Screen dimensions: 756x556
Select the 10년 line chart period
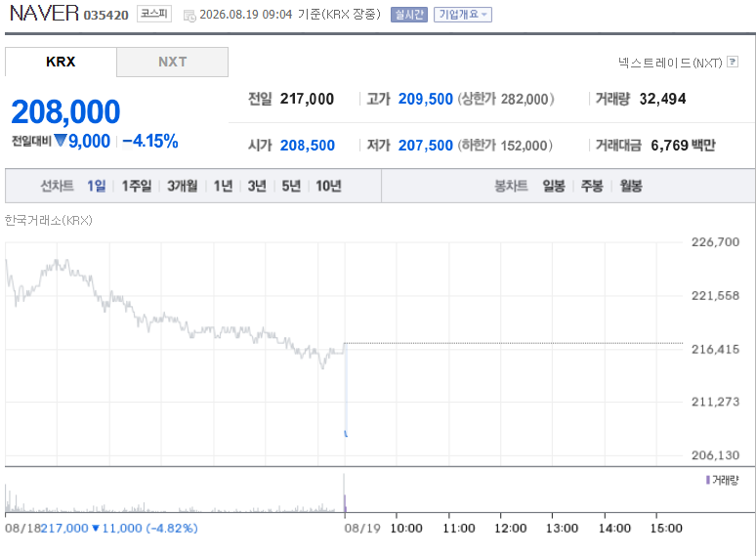coord(329,186)
